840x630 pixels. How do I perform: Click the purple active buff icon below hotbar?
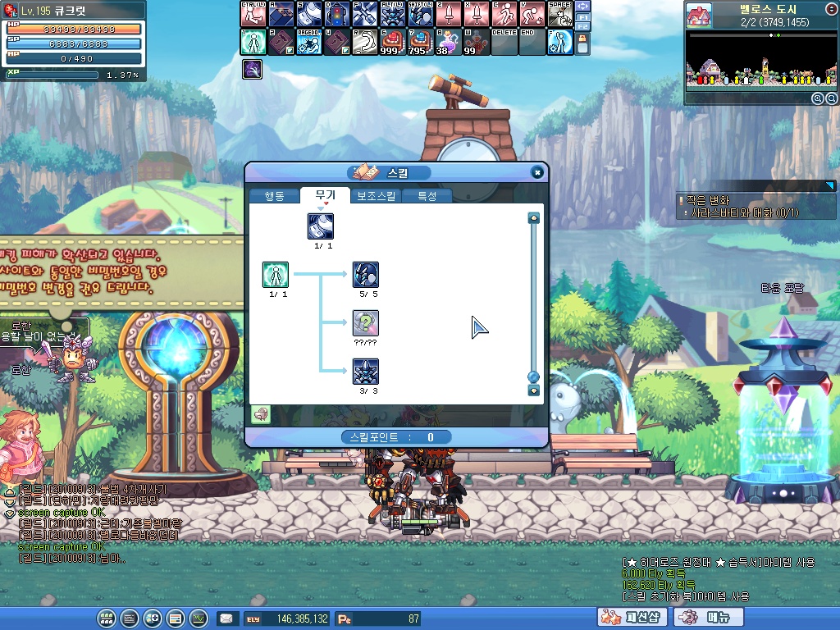click(252, 69)
